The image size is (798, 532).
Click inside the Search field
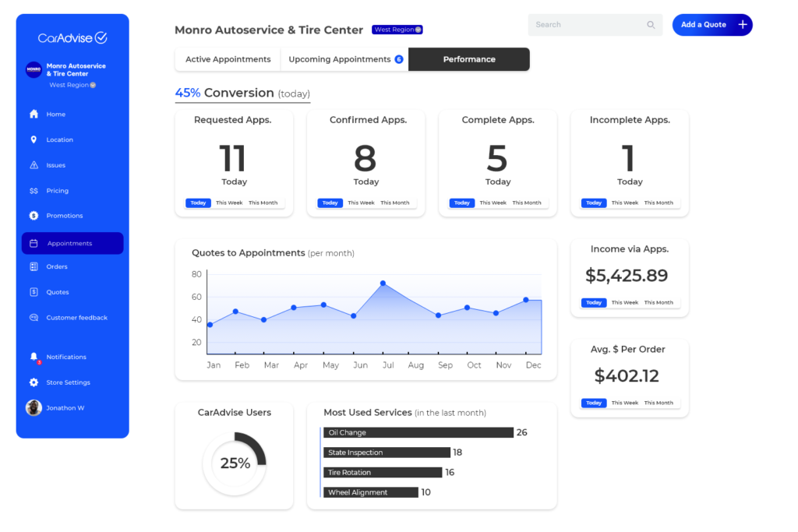click(x=595, y=25)
